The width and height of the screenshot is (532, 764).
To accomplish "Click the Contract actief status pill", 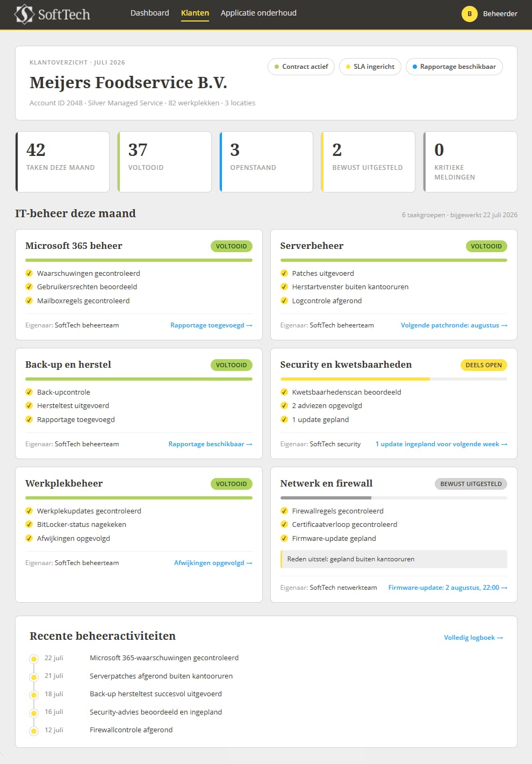I will (301, 67).
